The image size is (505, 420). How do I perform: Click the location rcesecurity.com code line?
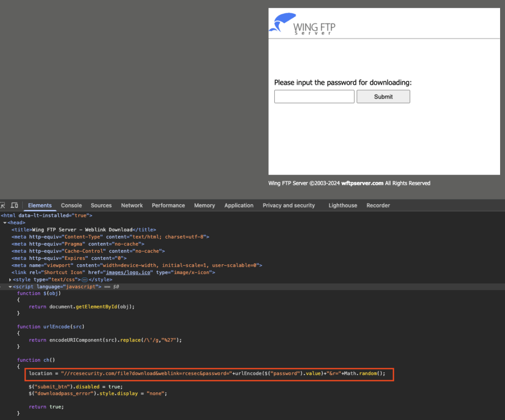tap(207, 374)
